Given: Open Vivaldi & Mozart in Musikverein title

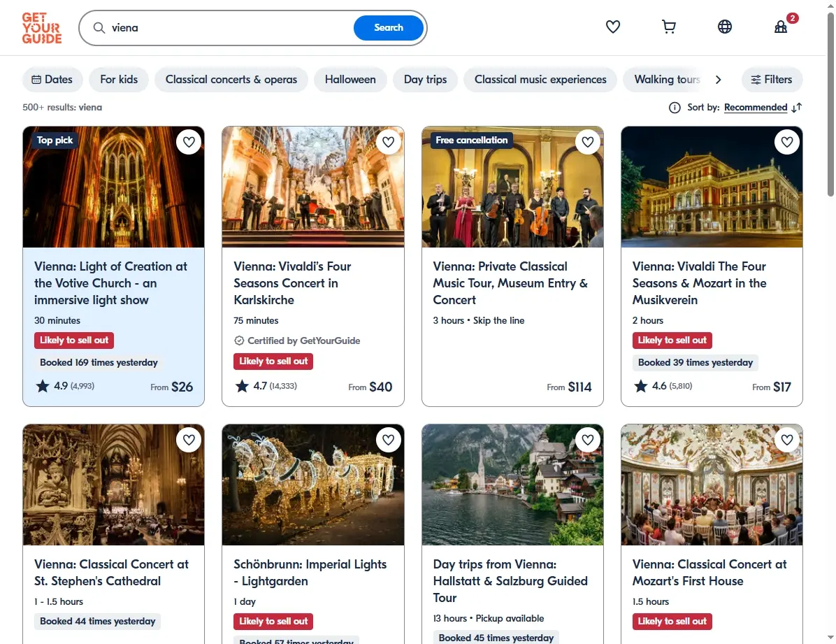Looking at the screenshot, I should click(699, 283).
